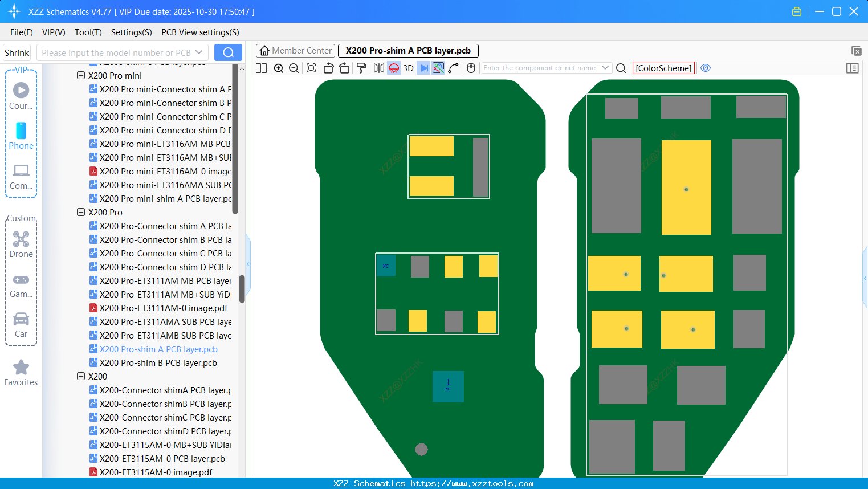868x489 pixels.
Task: Click the mirror flip board icon
Action: coord(378,68)
